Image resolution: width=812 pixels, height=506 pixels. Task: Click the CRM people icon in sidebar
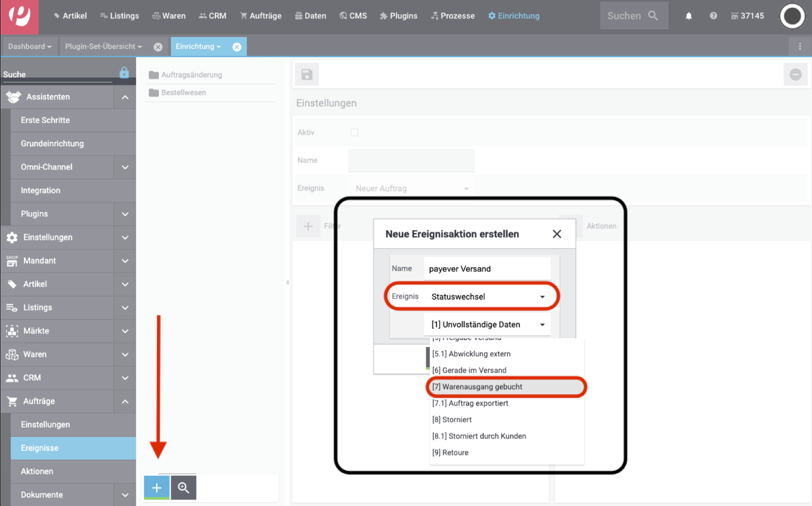point(12,378)
